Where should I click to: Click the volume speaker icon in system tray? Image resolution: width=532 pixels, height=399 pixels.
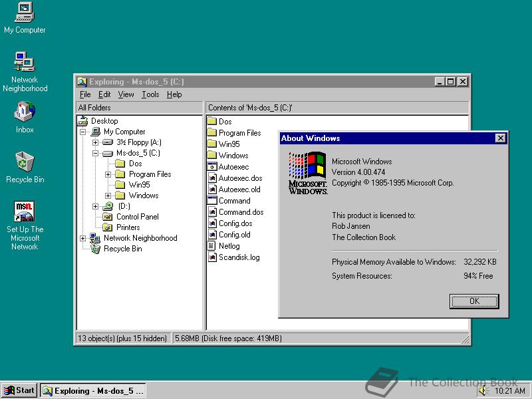pos(483,391)
